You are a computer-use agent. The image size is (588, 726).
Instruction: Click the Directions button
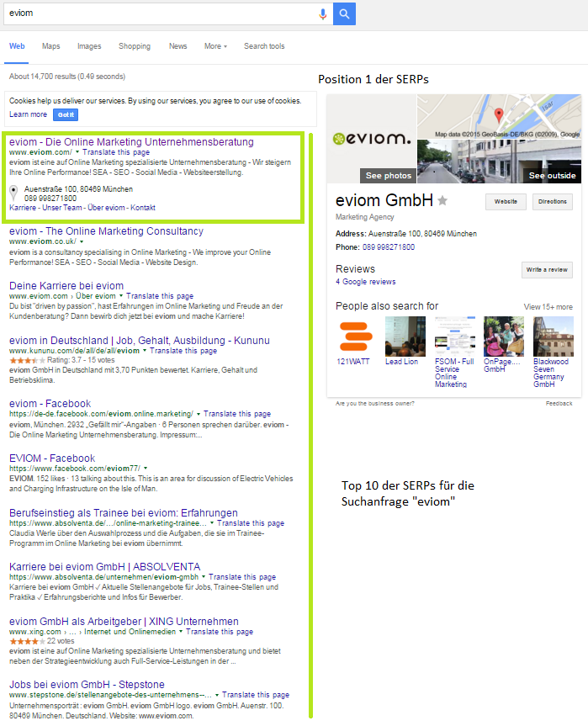[x=553, y=201]
